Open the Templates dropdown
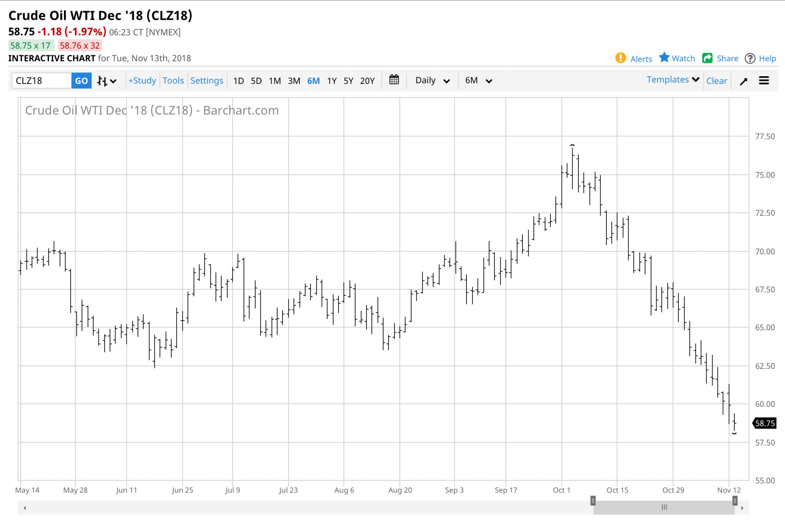The height and width of the screenshot is (532, 785). click(x=673, y=80)
